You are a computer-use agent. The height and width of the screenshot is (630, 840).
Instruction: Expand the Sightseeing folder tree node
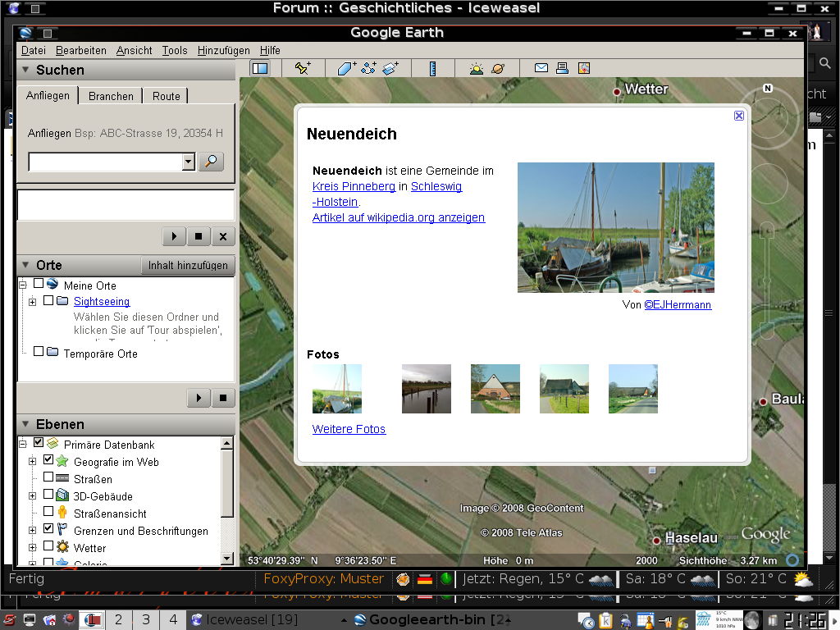point(33,302)
